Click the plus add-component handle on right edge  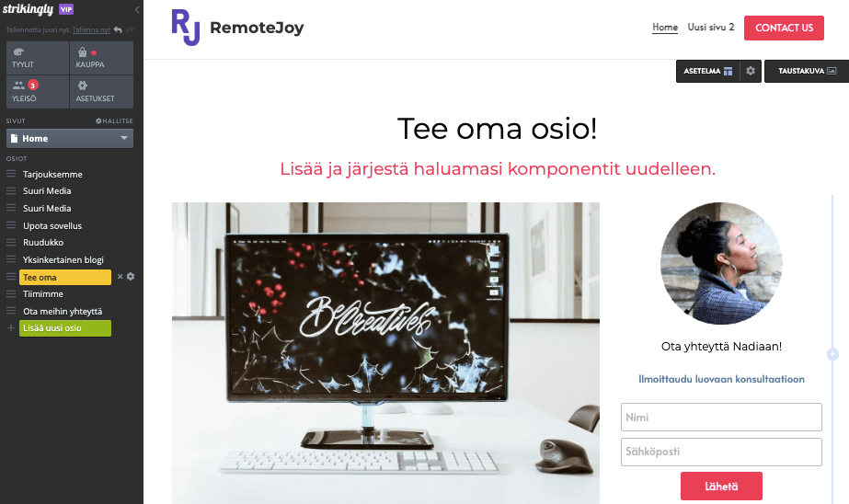832,354
